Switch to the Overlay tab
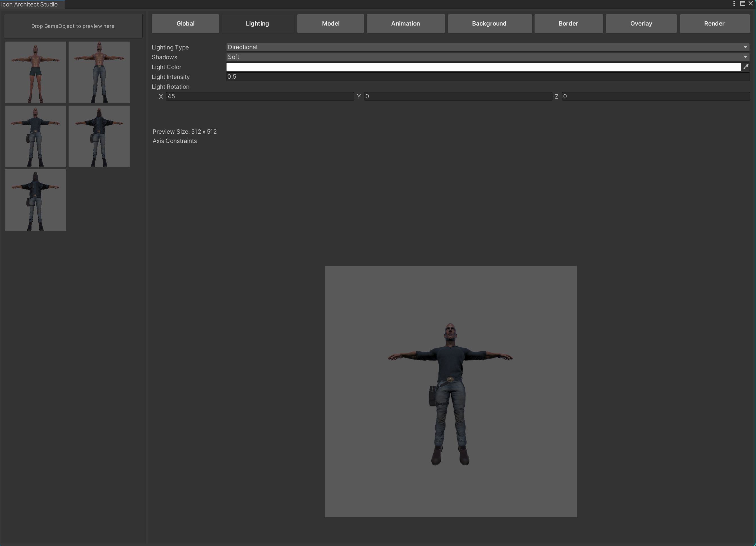The height and width of the screenshot is (546, 756). [641, 23]
